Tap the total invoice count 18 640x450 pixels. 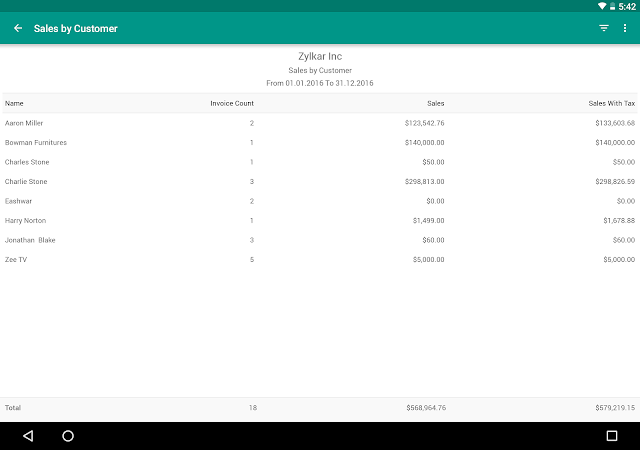tap(253, 408)
